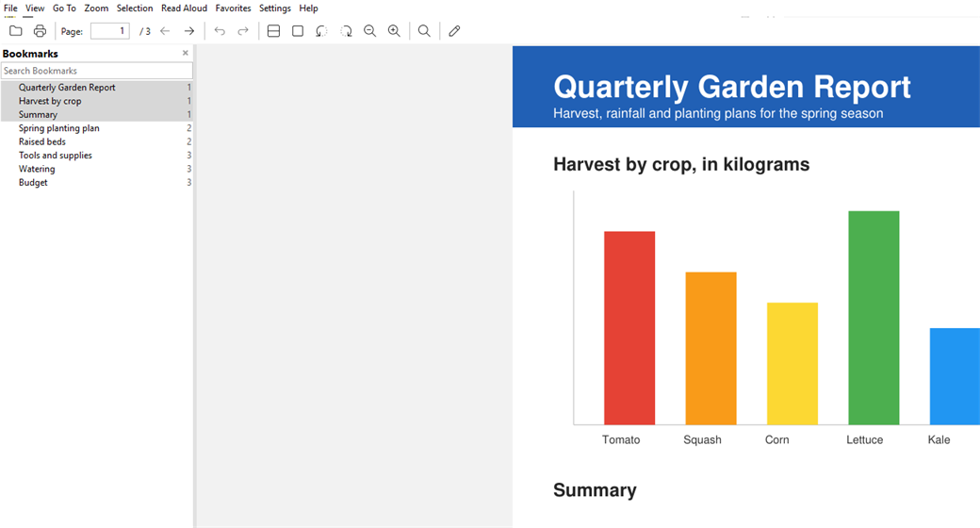Click the redo navigation forward arrow
The image size is (980, 528).
pos(243,31)
